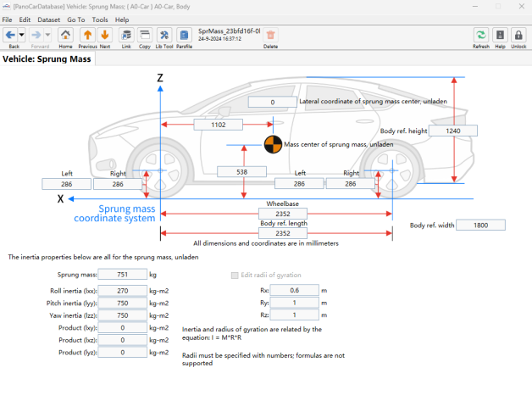Click the Ry radius field
This screenshot has width=532, height=412.
click(x=295, y=303)
